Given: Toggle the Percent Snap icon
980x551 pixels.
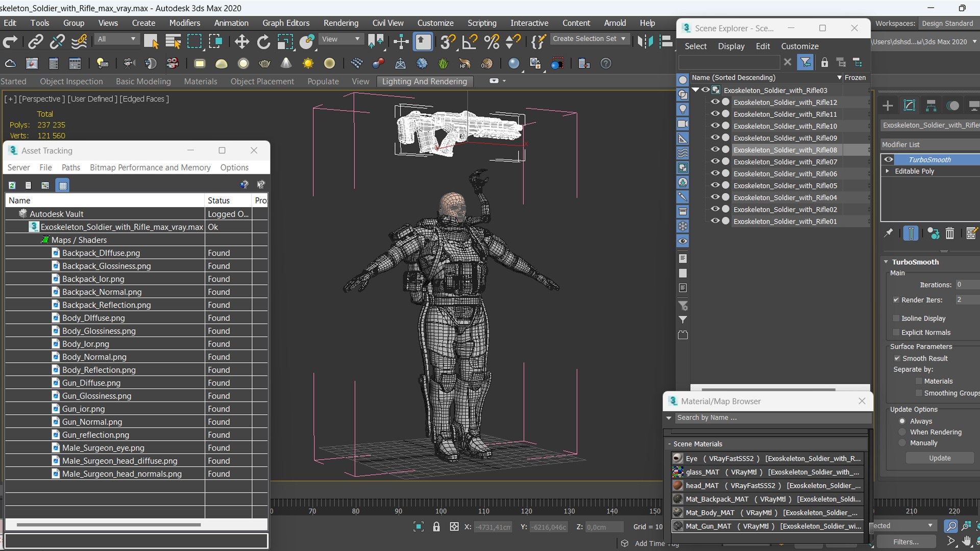Looking at the screenshot, I should point(492,41).
